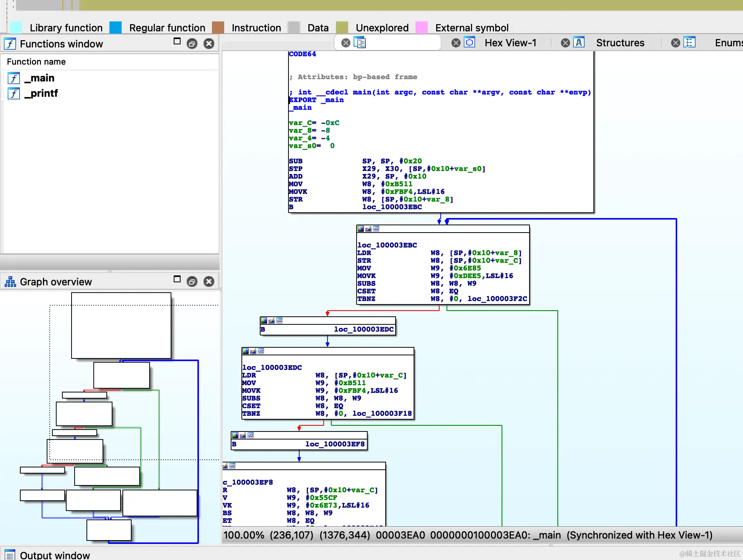Click the Unexplored olive legend swatch
This screenshot has width=743, height=560.
[342, 28]
